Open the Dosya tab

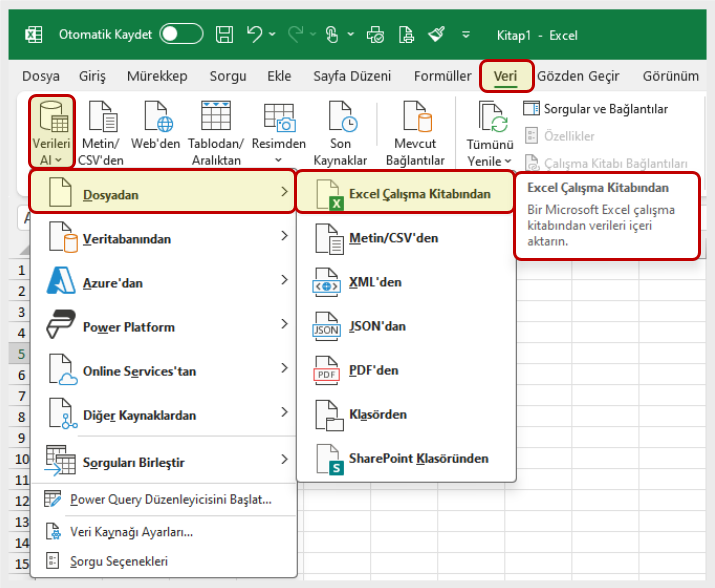[41, 76]
